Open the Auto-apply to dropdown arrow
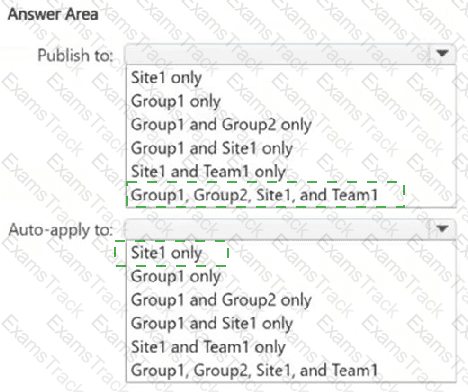Screen dimensions: 468x392 point(442,229)
